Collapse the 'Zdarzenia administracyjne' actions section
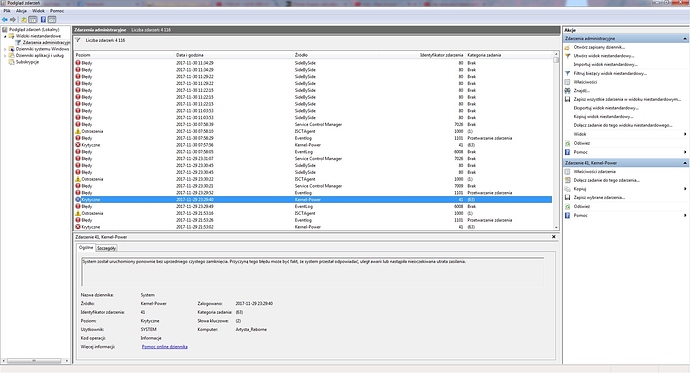 [x=684, y=39]
